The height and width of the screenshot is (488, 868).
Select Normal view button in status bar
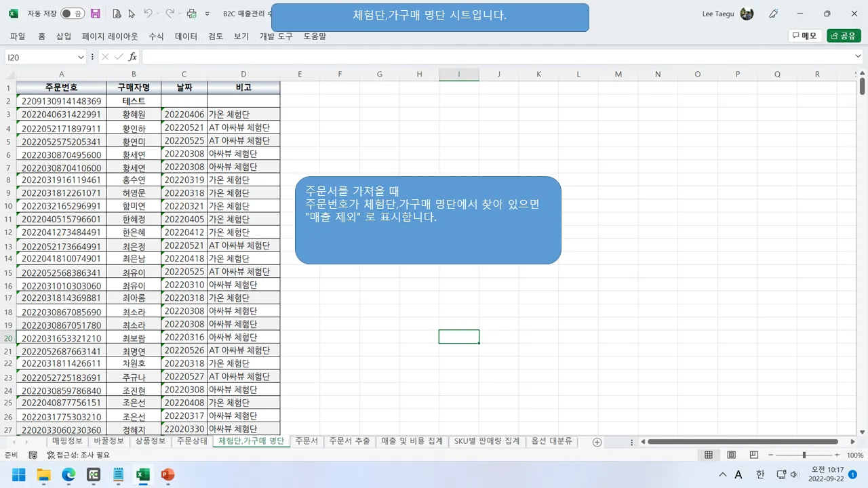click(709, 455)
